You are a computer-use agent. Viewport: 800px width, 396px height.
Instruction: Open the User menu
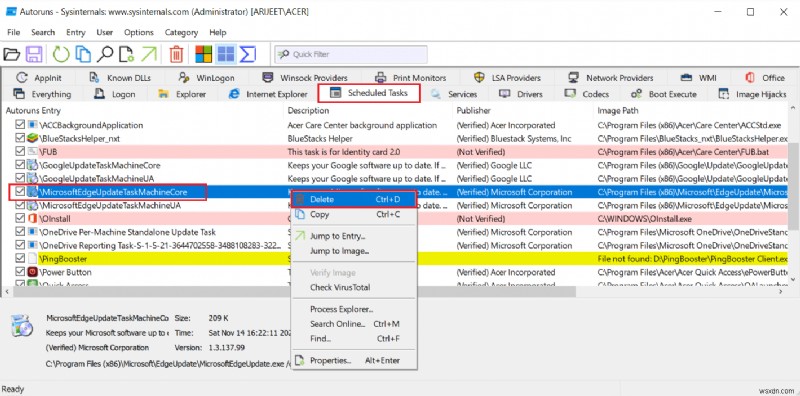pyautogui.click(x=105, y=32)
